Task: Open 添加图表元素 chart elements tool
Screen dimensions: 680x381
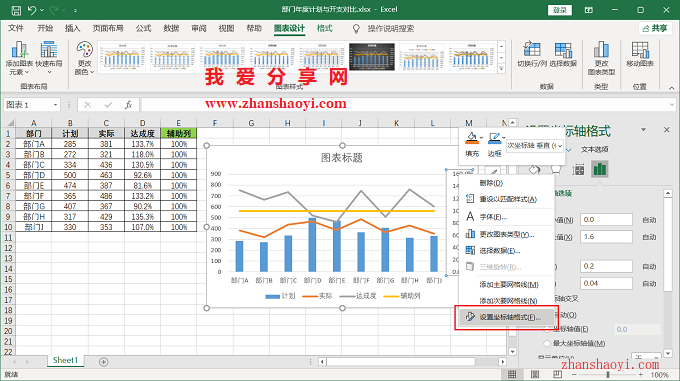Action: (19, 58)
